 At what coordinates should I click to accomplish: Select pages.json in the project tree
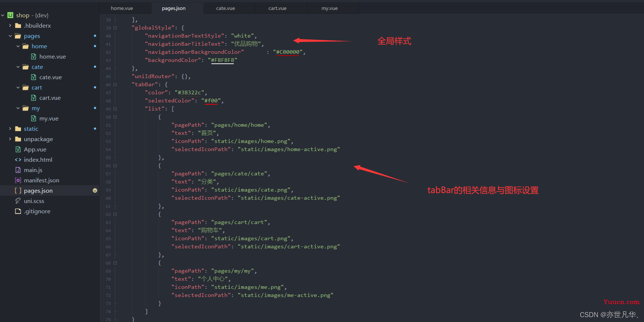(38, 190)
